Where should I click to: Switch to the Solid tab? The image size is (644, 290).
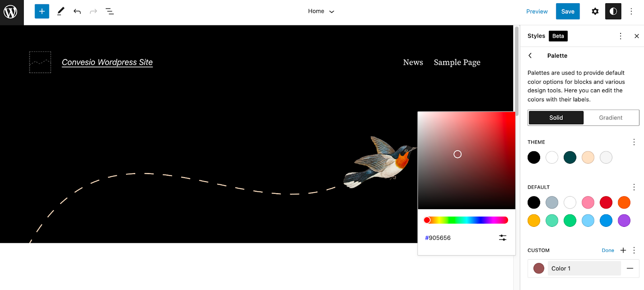pos(556,117)
